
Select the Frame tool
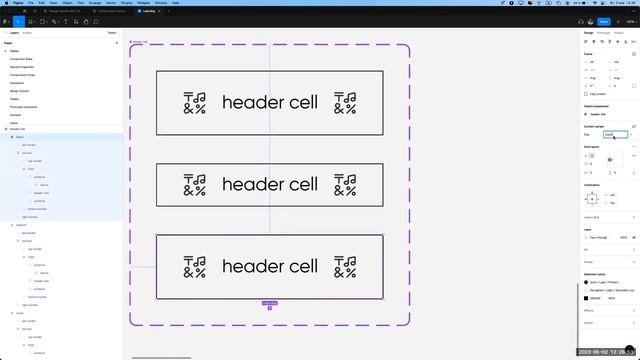coord(30,22)
